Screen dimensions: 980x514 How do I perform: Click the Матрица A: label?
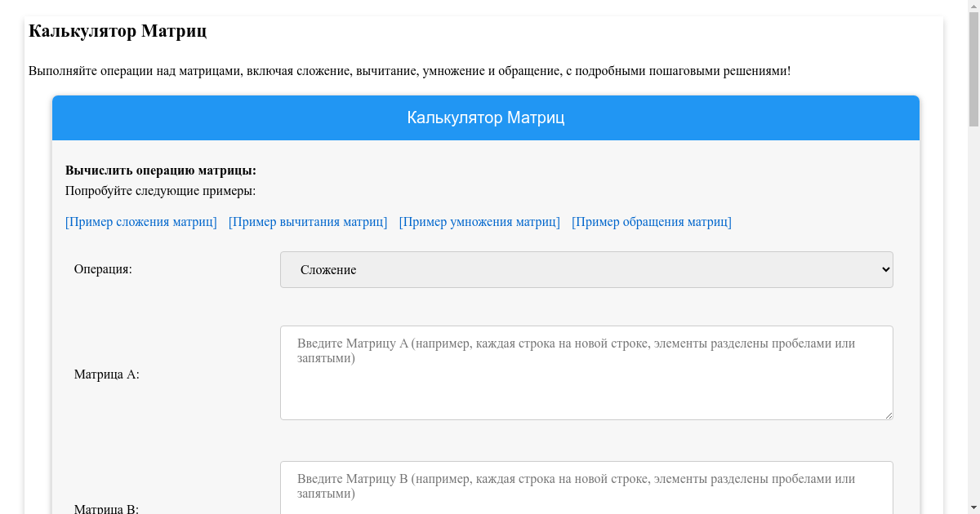tap(107, 374)
